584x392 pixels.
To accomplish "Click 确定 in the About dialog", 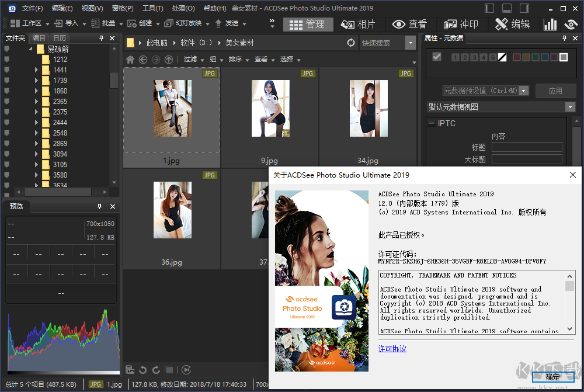I will pos(552,377).
